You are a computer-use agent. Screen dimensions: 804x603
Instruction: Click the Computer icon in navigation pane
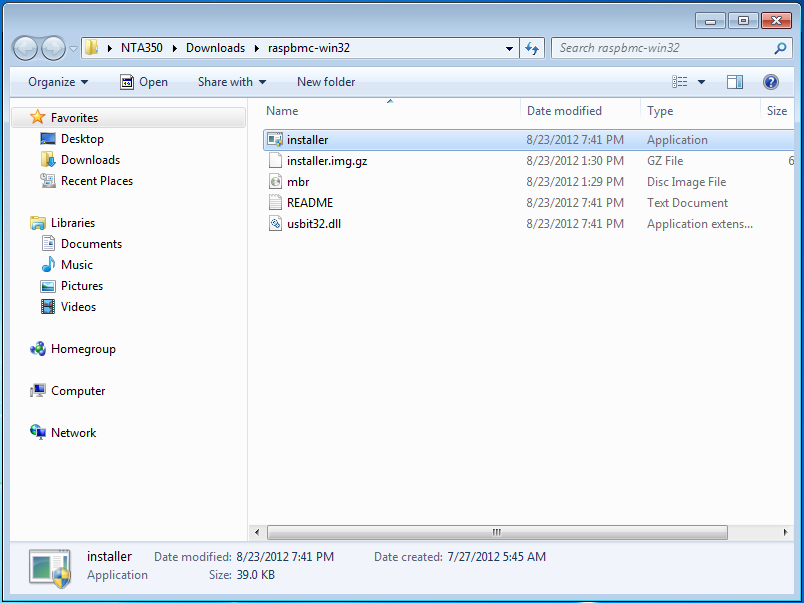[x=37, y=391]
